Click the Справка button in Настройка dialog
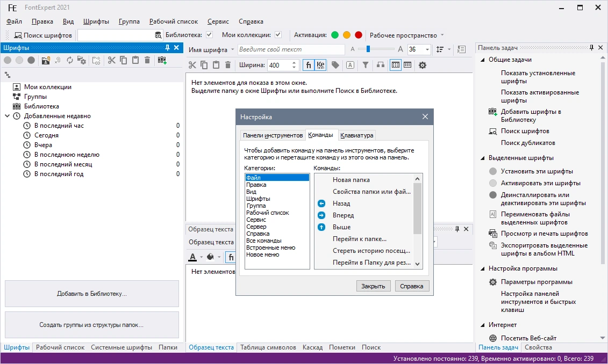The height and width of the screenshot is (364, 608). [x=412, y=286]
